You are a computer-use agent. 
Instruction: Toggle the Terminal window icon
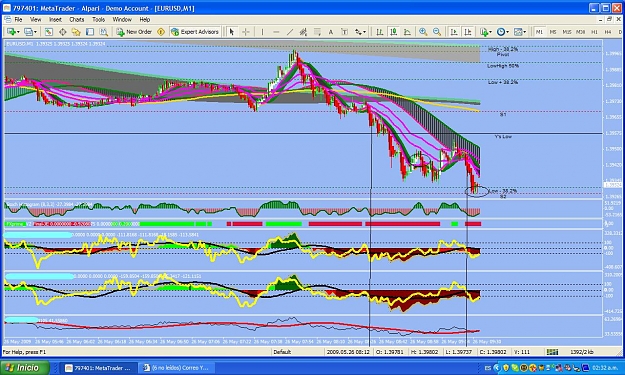90,32
